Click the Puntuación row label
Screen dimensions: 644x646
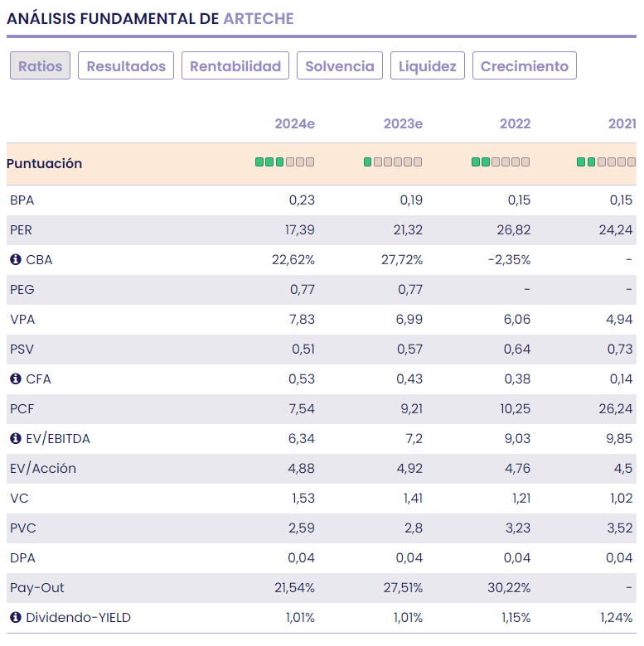(x=45, y=164)
